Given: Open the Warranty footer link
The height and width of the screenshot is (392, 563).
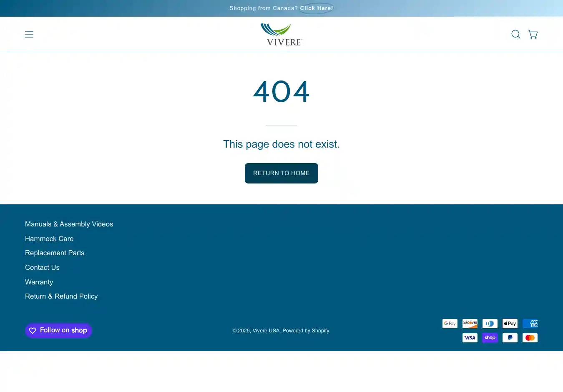Looking at the screenshot, I should (x=39, y=282).
